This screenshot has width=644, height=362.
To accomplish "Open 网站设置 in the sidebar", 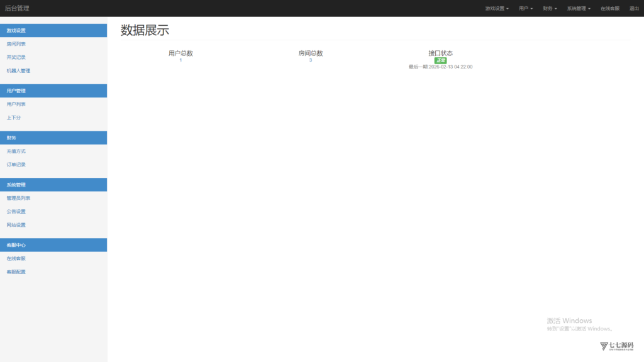I will 16,225.
